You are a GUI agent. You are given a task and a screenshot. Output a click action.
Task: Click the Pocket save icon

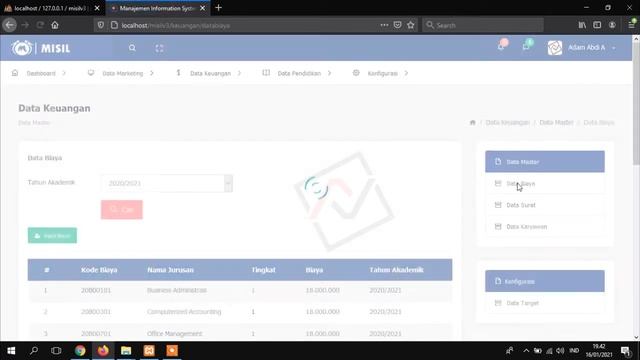(x=398, y=25)
